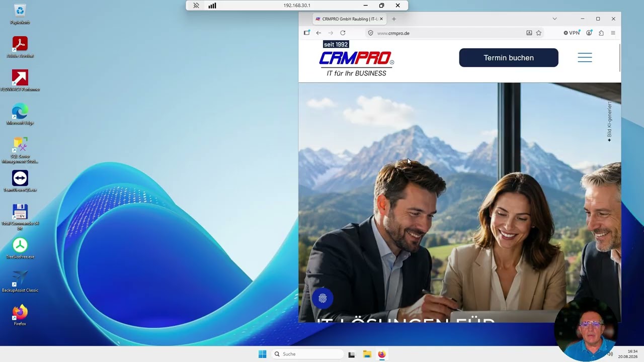Open the Firefox VPN button
This screenshot has width=644, height=362.
pyautogui.click(x=572, y=33)
